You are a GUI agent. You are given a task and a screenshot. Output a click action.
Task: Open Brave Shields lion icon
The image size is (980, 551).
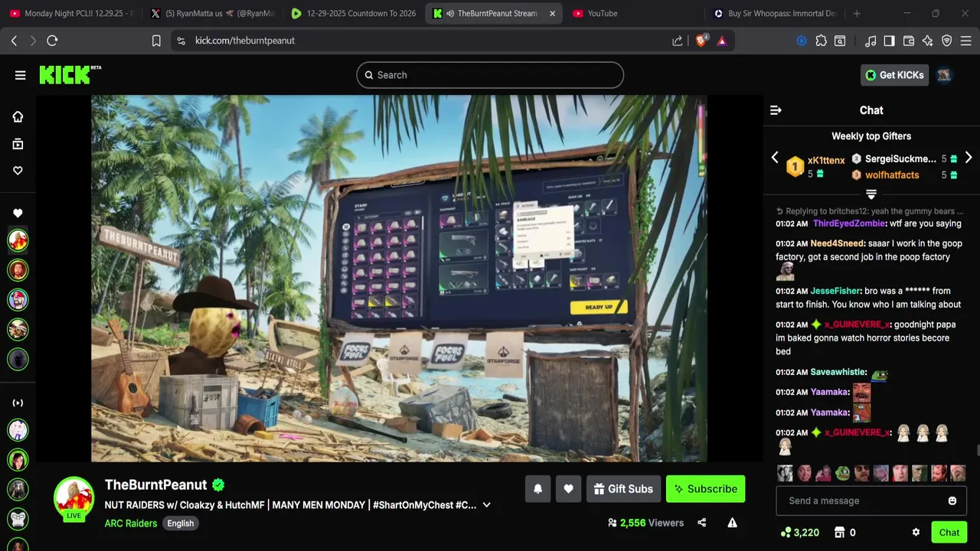coord(701,41)
